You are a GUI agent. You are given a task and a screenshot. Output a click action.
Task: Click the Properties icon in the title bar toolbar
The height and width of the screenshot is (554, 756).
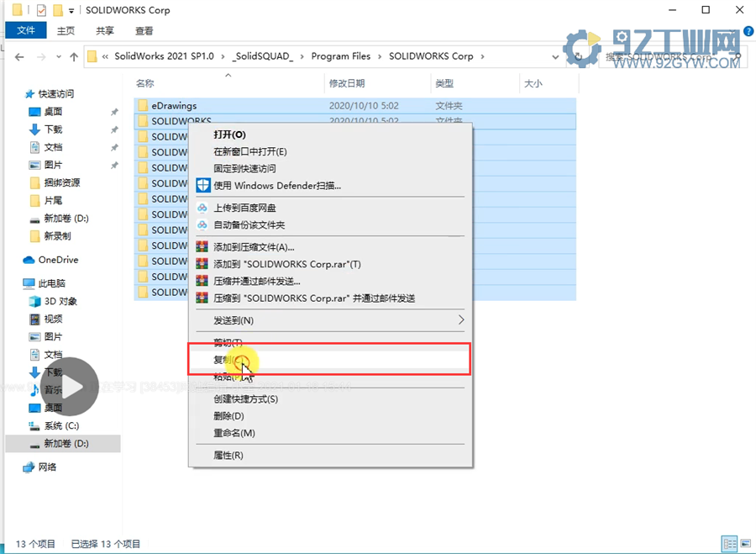pyautogui.click(x=42, y=9)
